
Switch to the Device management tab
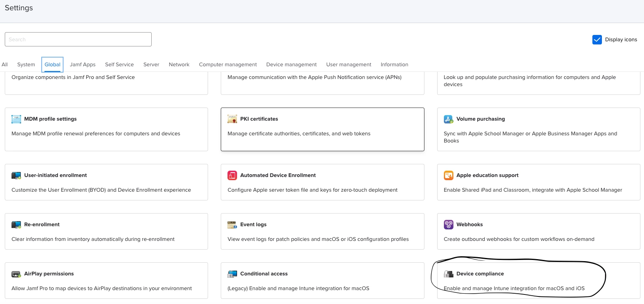291,65
